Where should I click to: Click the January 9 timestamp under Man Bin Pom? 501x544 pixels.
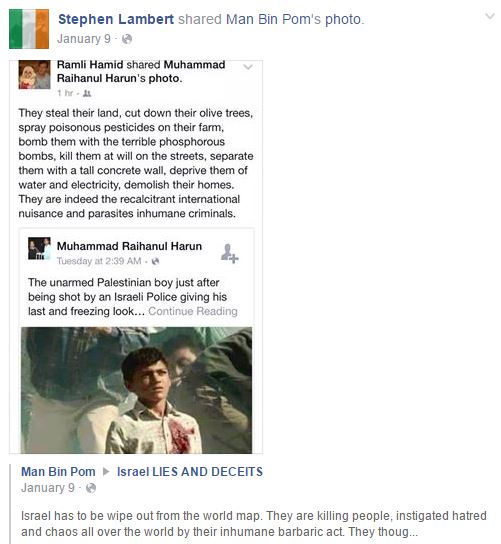48,487
